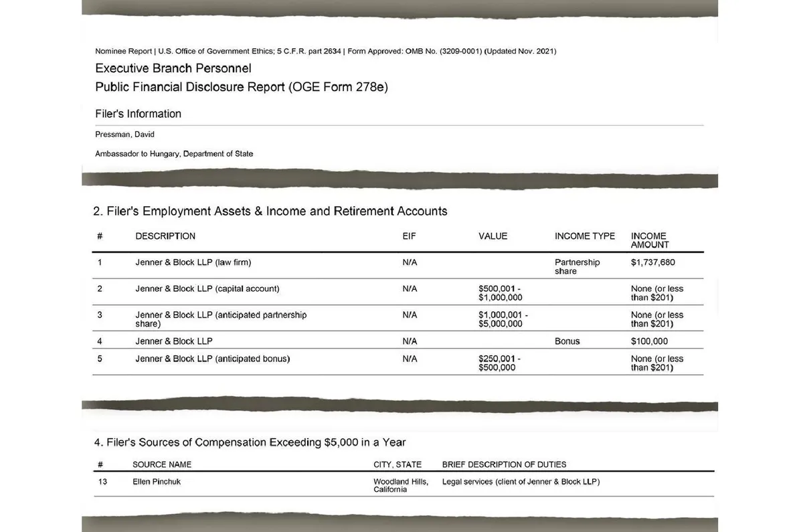Click the DESCRIPTION column header in section 2
The height and width of the screenshot is (532, 803).
(x=165, y=236)
